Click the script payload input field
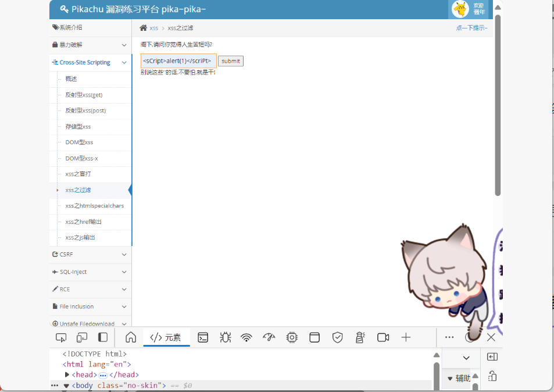 178,61
